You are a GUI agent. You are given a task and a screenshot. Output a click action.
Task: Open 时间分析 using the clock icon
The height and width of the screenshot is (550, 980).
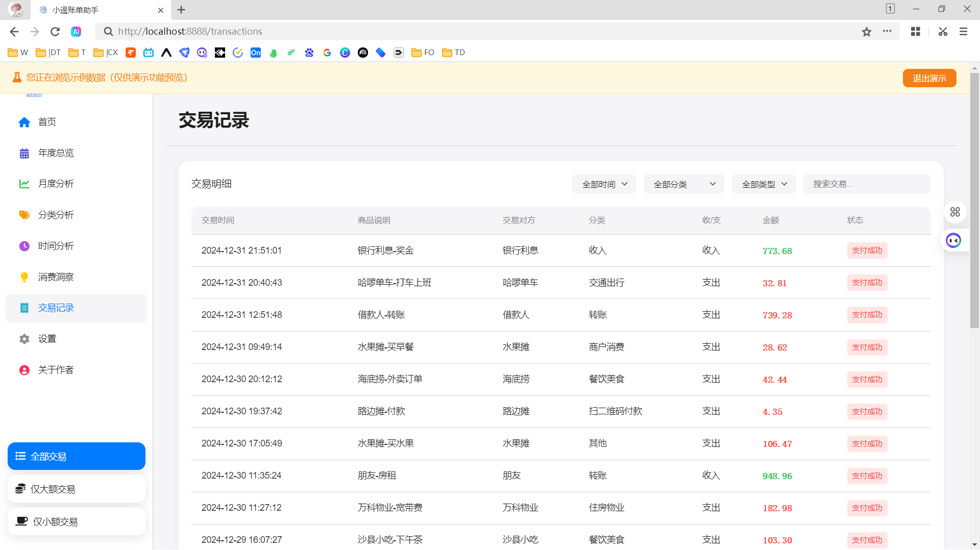pyautogui.click(x=24, y=246)
